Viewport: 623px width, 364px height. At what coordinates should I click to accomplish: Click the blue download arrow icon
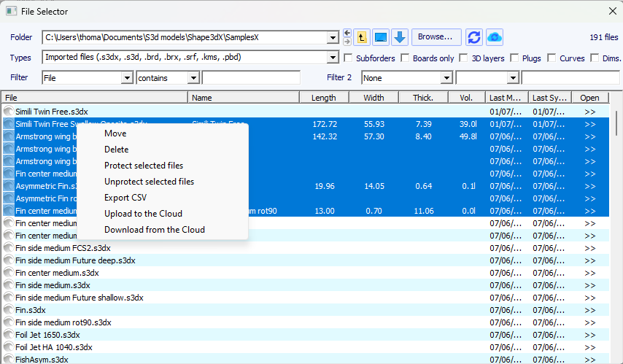click(x=400, y=36)
